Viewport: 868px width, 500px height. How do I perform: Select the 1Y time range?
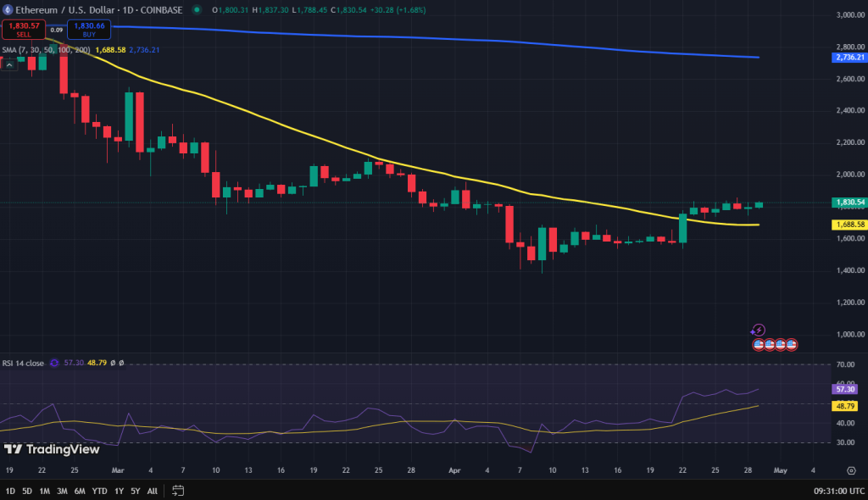click(119, 491)
